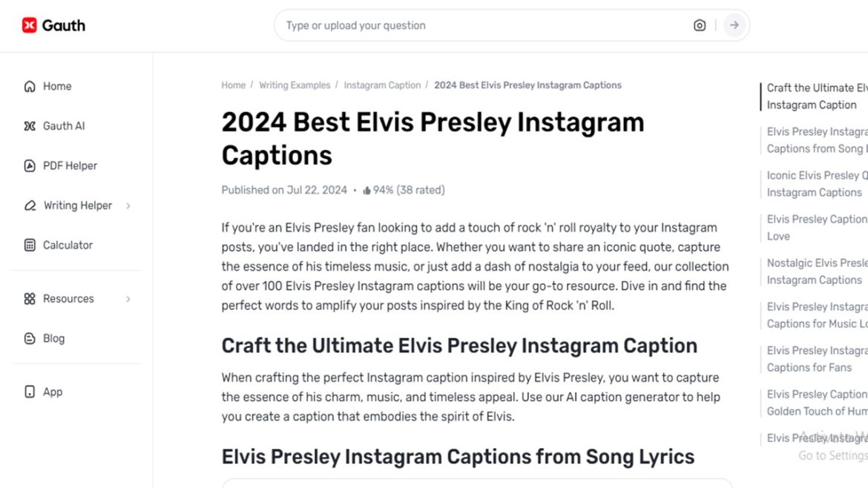Jump to Nostalgic Elvis Presley Instagram Captions section
Viewport: 868px width, 488px height.
point(815,271)
